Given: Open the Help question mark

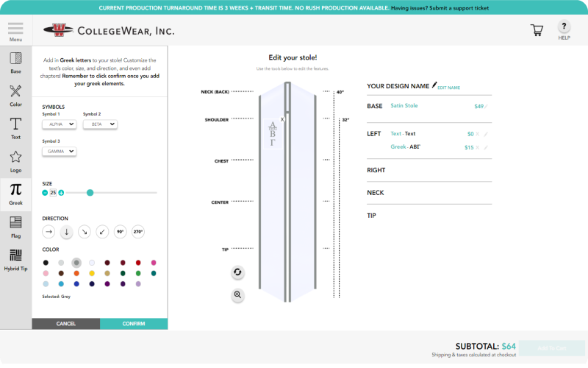Looking at the screenshot, I should 564,26.
